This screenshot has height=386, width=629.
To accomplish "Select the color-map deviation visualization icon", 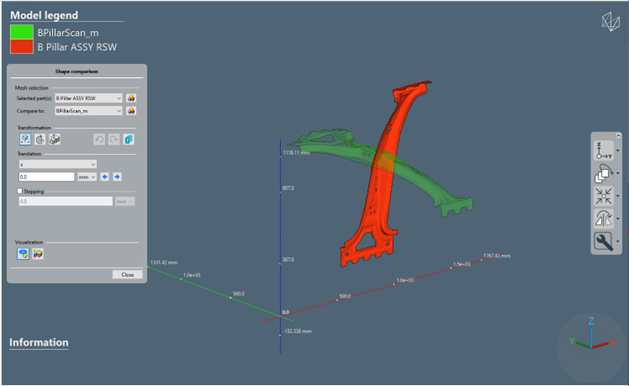I will coord(38,254).
